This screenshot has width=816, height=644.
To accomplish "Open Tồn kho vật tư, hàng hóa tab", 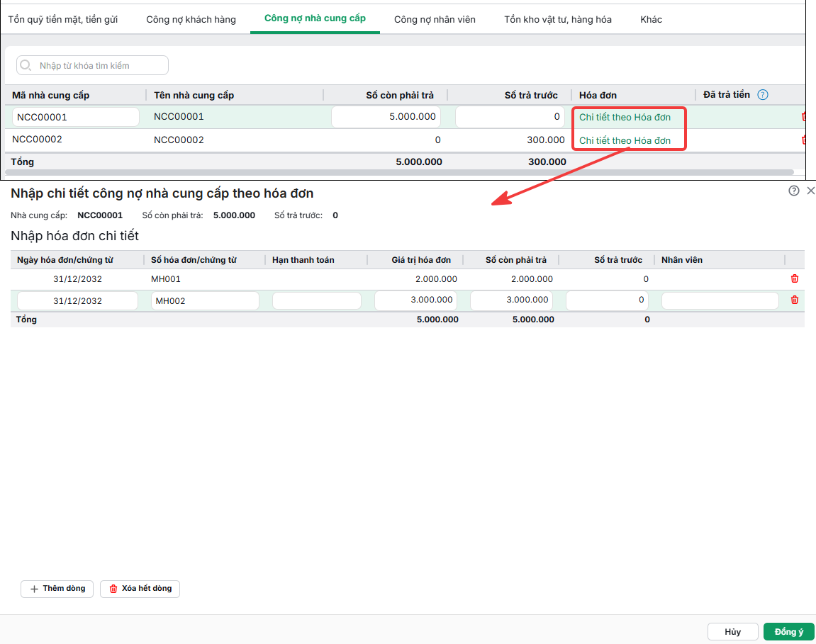I will pos(558,20).
